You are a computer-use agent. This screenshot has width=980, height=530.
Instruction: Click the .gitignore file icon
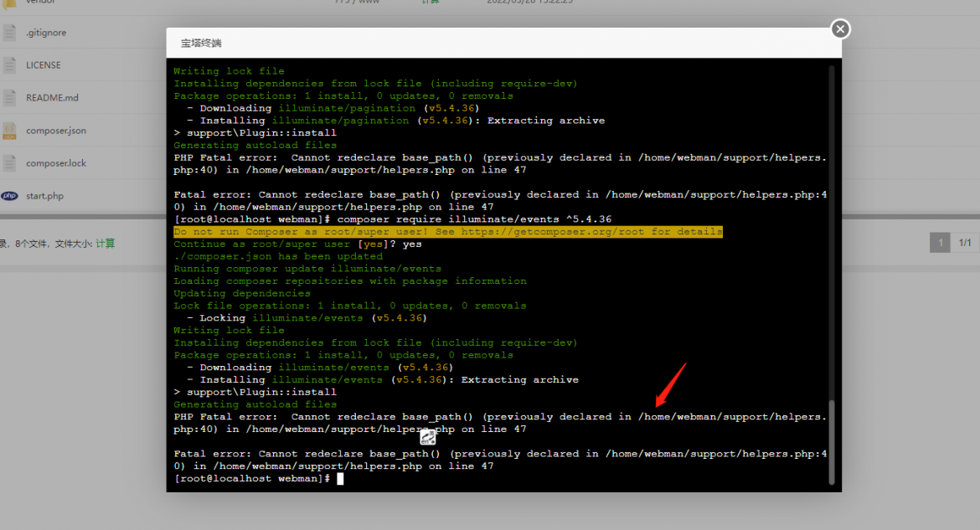pyautogui.click(x=9, y=33)
